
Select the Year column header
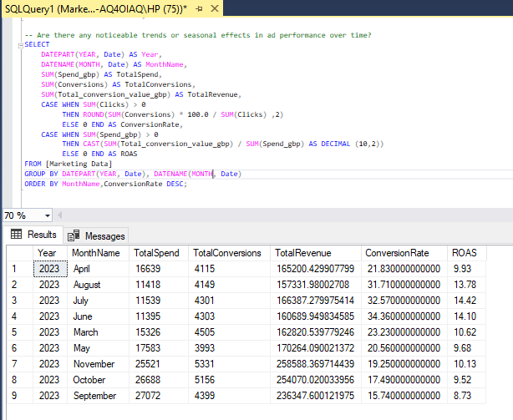(x=50, y=253)
